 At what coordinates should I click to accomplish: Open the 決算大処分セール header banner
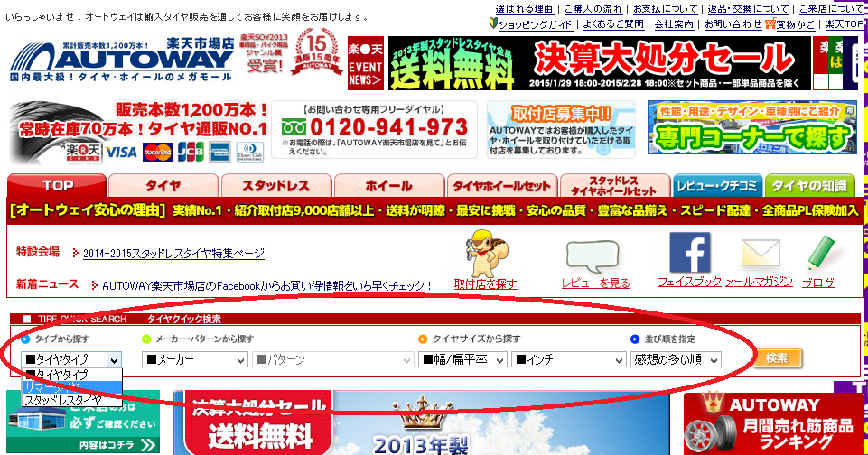click(600, 63)
